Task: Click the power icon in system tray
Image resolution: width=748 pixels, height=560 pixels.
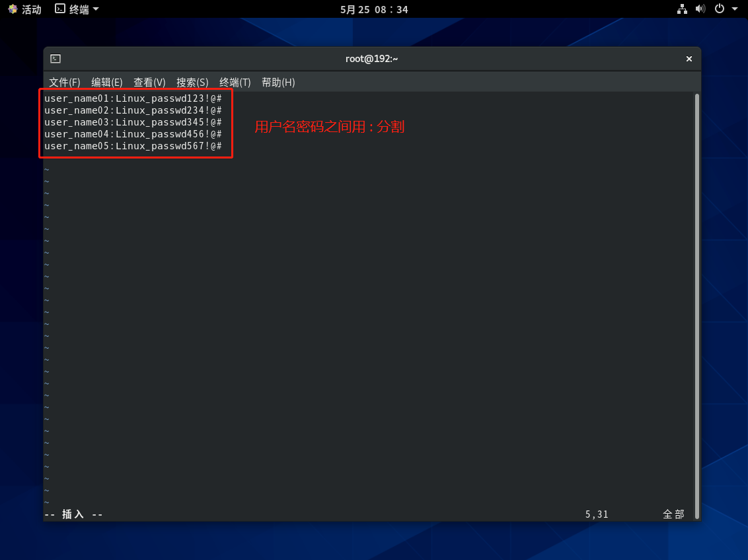Action: click(x=720, y=9)
